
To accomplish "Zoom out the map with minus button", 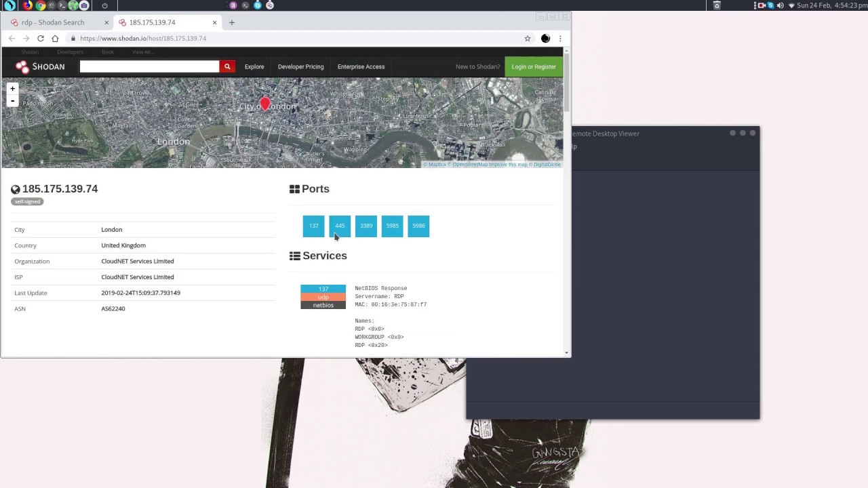I will tap(12, 101).
